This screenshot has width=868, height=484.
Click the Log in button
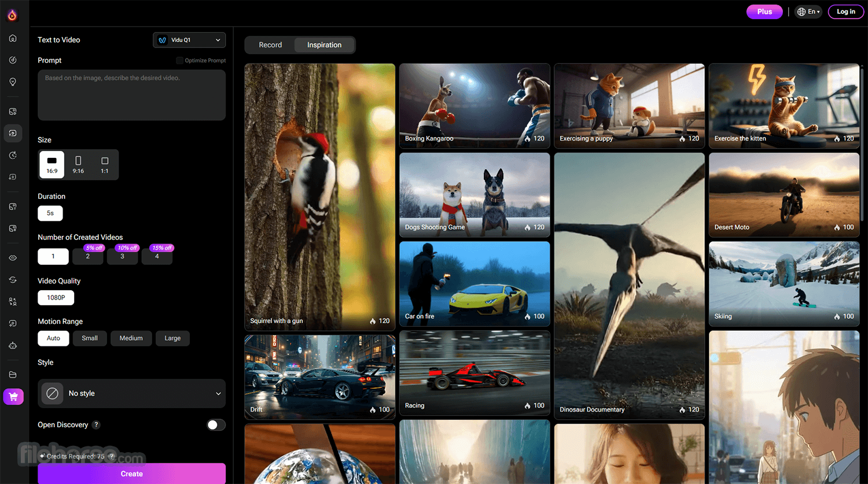click(x=845, y=12)
